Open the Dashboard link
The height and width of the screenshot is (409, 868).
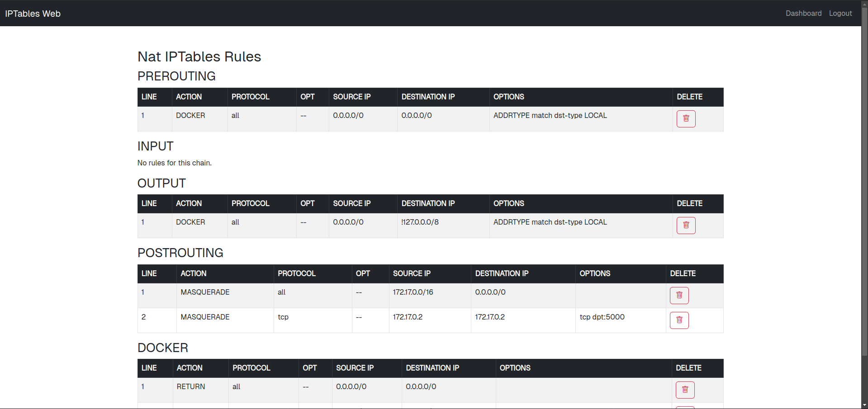pos(803,13)
